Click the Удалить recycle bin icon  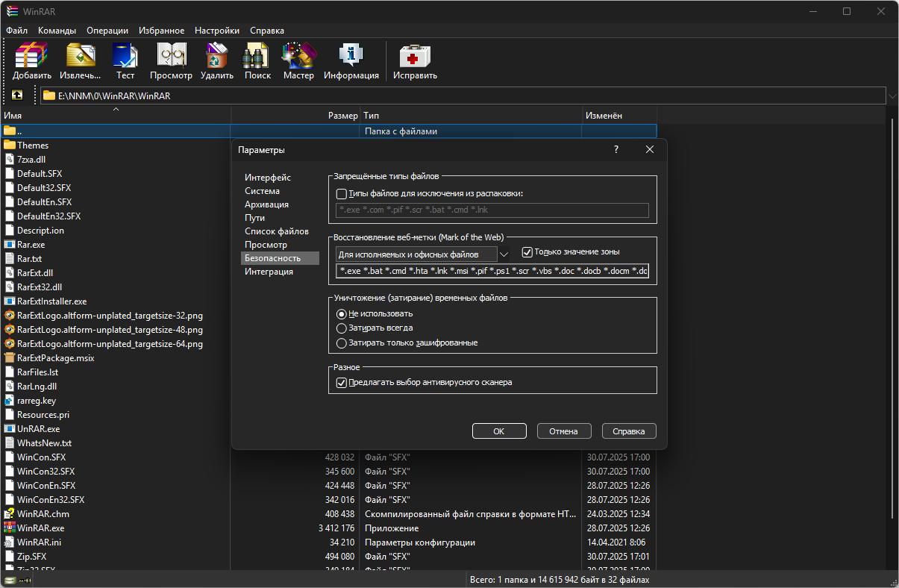pos(216,56)
